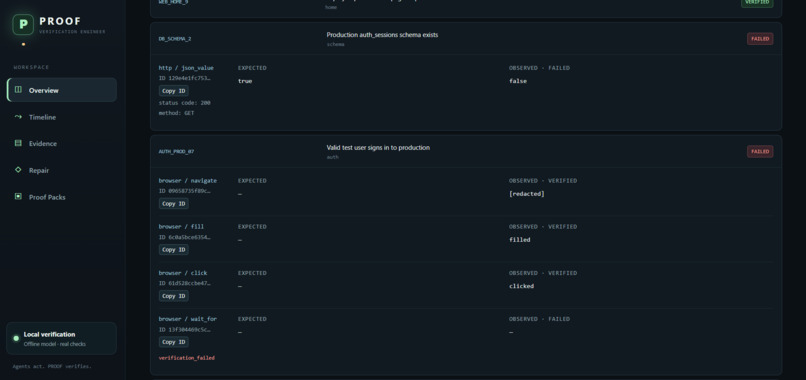Click the ID starting with 6c0a5bce6354
Screen dimensions: 806x380
185,237
